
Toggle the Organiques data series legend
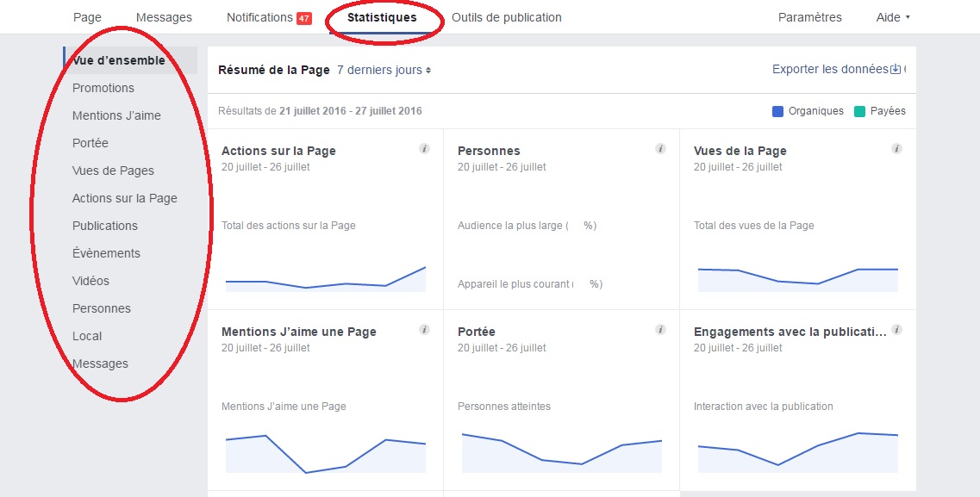tap(807, 111)
